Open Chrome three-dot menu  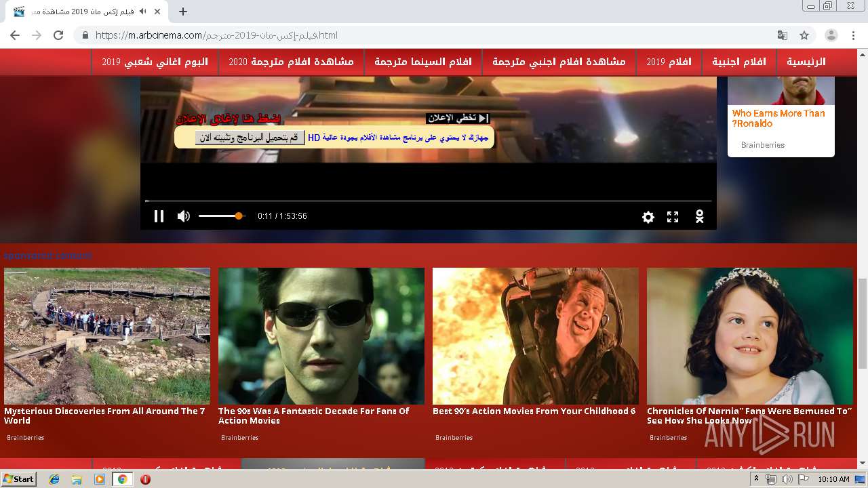[x=853, y=35]
